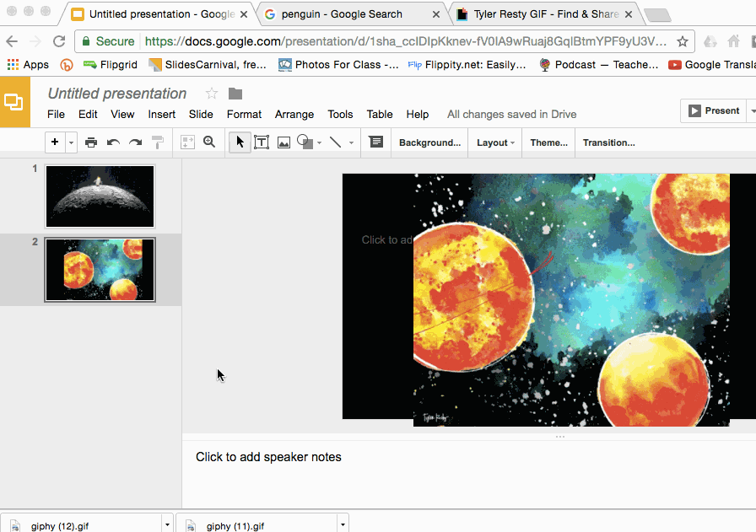756x532 pixels.
Task: Open the Layout dropdown
Action: tap(495, 142)
